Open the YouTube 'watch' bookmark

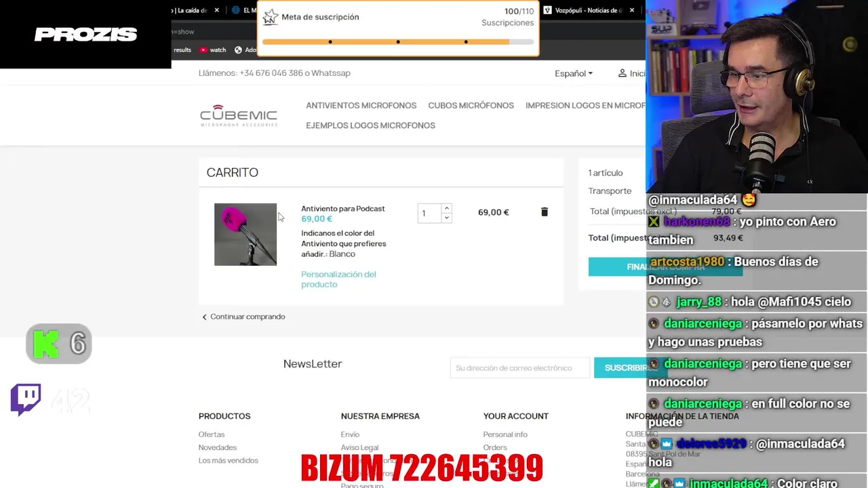coord(213,50)
